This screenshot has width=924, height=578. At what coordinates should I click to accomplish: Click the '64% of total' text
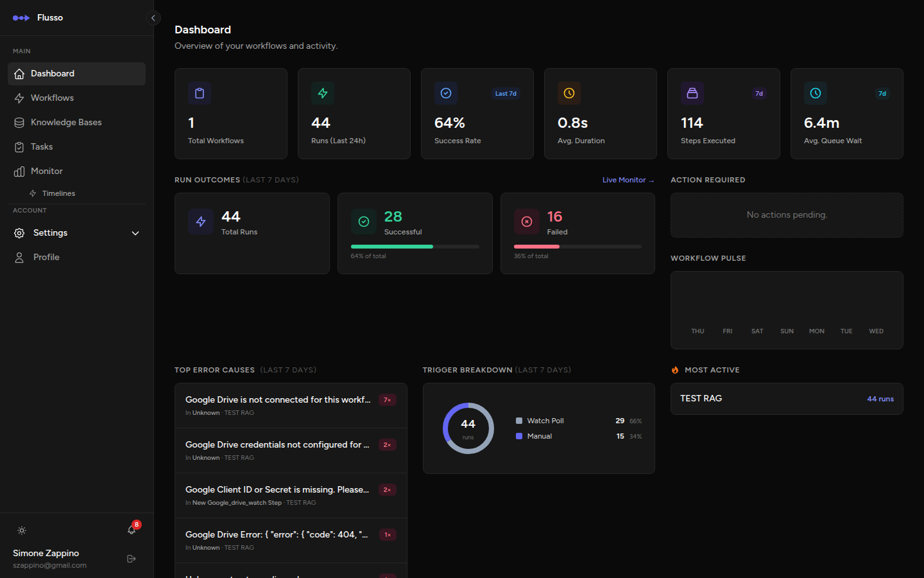[x=368, y=256]
